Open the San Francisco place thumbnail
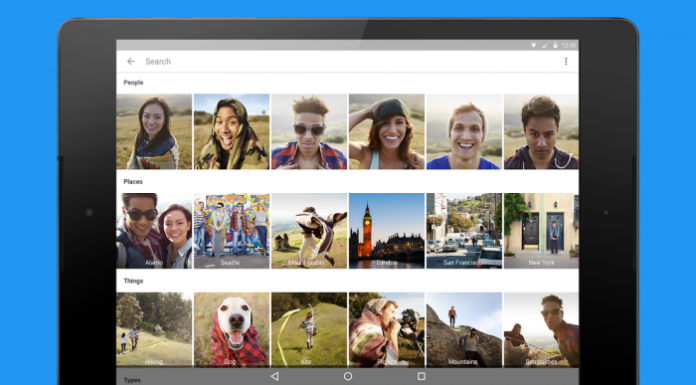The width and height of the screenshot is (696, 385). click(x=464, y=230)
